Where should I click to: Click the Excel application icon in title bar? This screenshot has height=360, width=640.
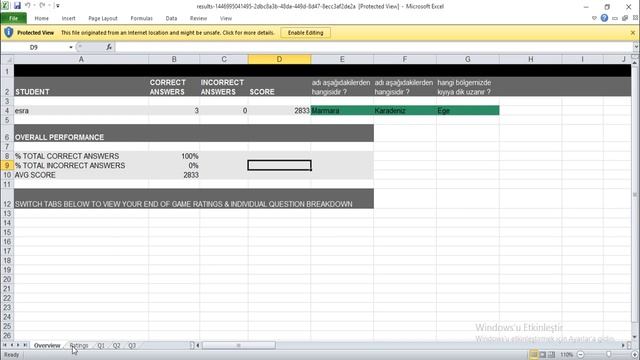pos(5,6)
